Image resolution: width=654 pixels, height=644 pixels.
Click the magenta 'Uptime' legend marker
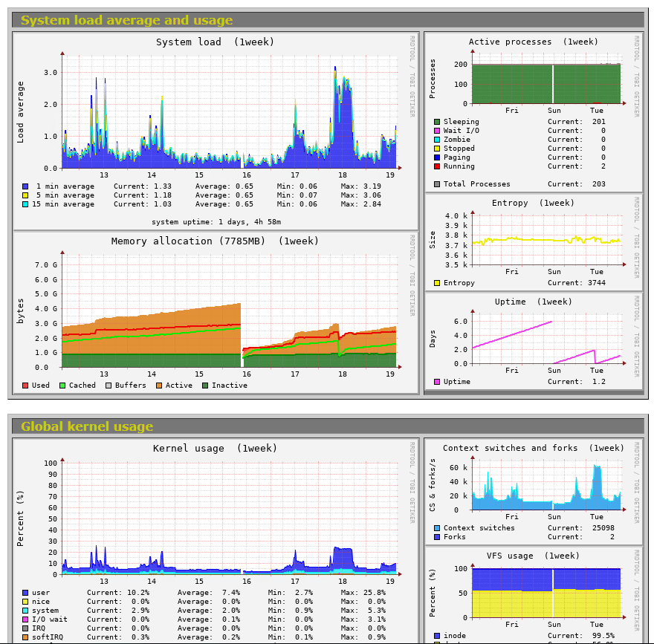436,382
